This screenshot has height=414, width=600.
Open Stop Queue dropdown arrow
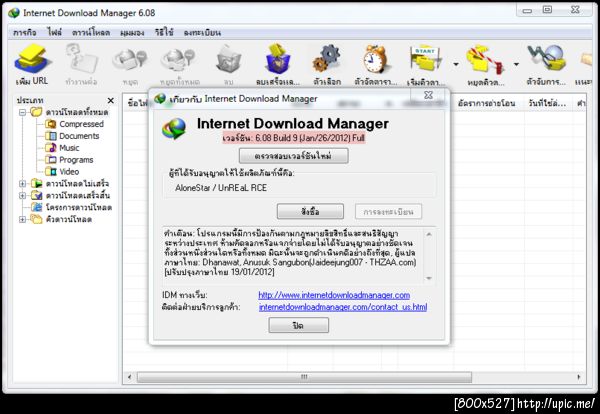click(x=516, y=64)
